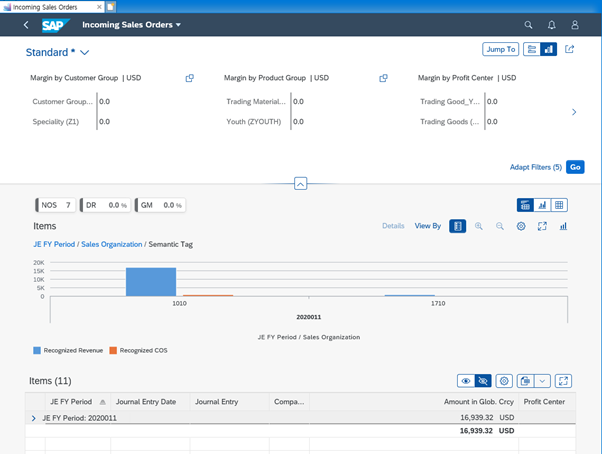
Task: Zoom out on the chart
Action: 499,226
